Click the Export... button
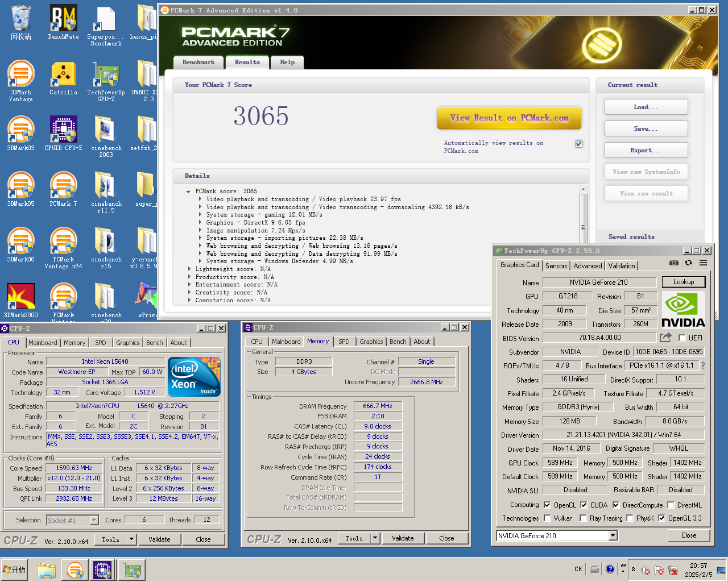728x582 pixels. point(646,150)
